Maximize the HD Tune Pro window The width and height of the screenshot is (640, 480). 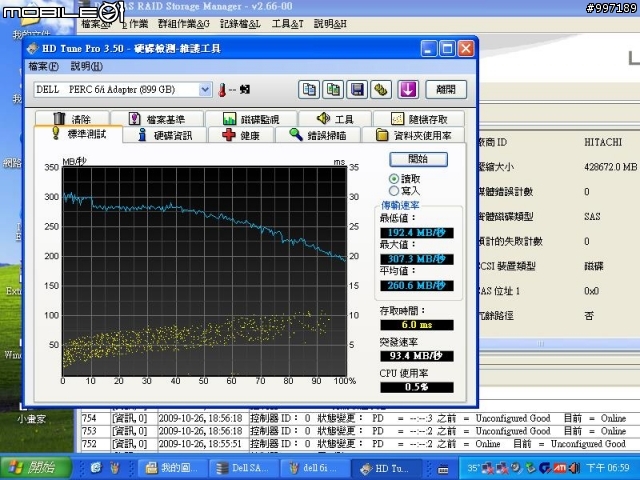(447, 49)
